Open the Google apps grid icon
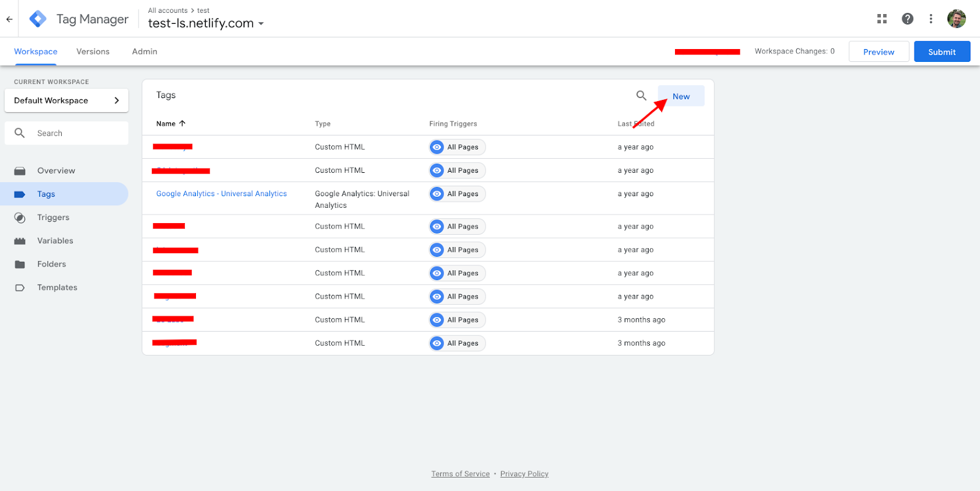Image resolution: width=980 pixels, height=491 pixels. click(882, 19)
